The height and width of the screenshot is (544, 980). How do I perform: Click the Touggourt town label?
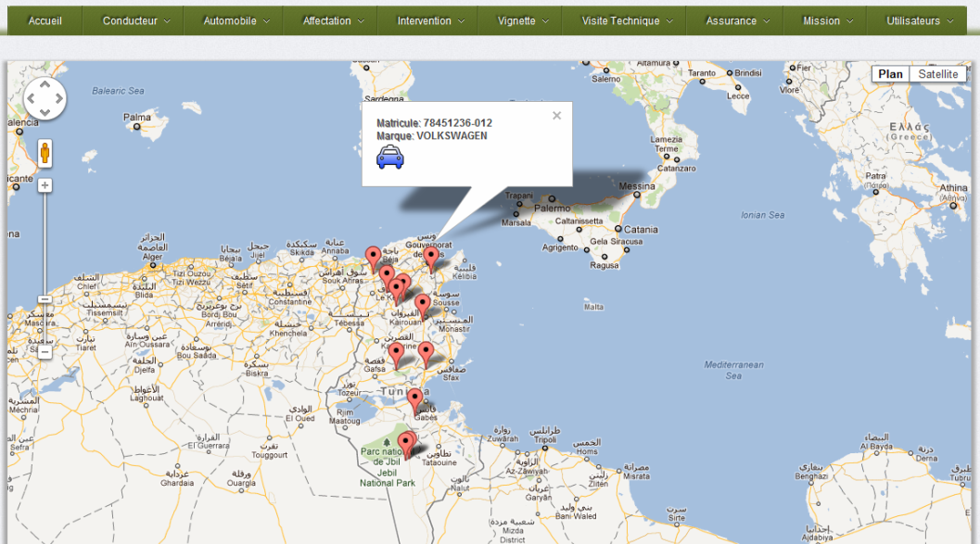pos(270,455)
